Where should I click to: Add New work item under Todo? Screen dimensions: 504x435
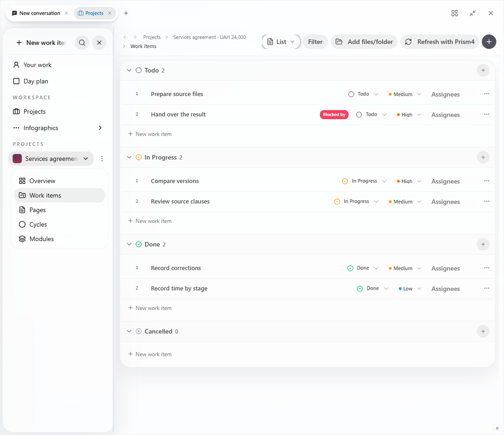[x=150, y=134]
